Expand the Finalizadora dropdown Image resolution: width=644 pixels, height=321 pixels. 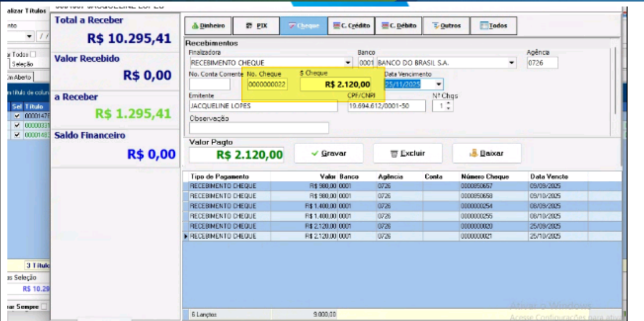pyautogui.click(x=348, y=63)
